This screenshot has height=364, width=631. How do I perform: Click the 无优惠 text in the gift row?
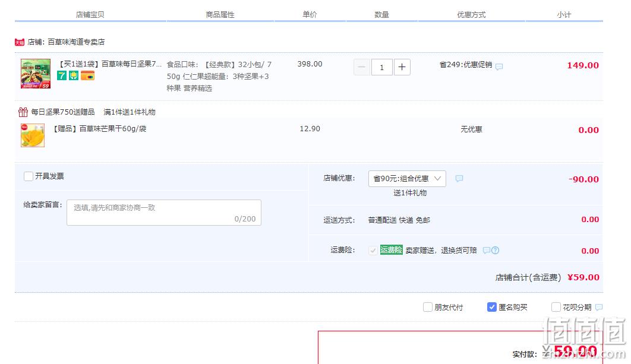471,129
